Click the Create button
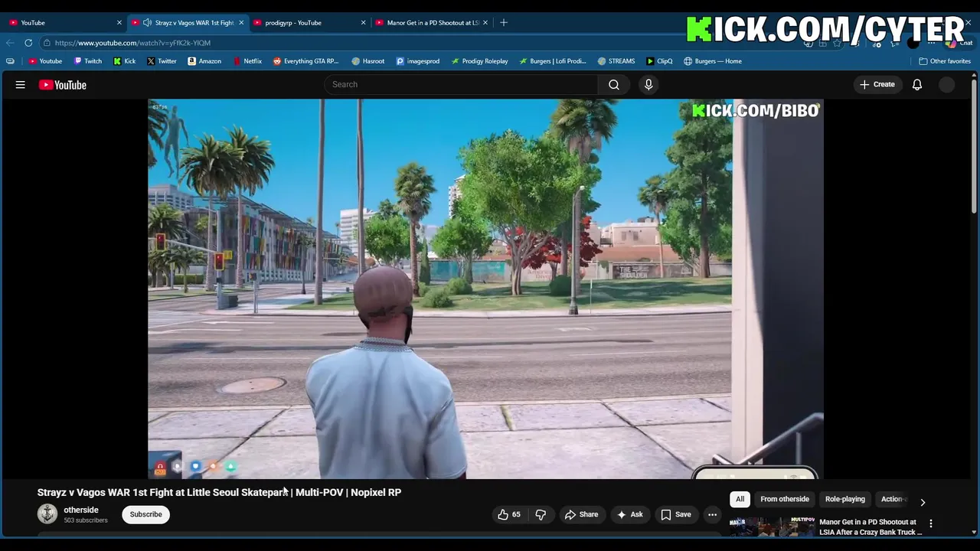Image resolution: width=980 pixels, height=551 pixels. pos(877,84)
